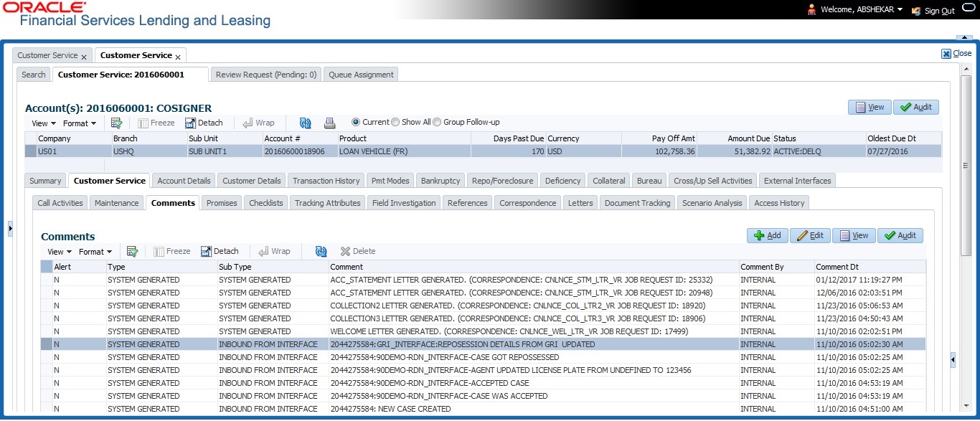Click the Edit button in Comments

coord(811,235)
